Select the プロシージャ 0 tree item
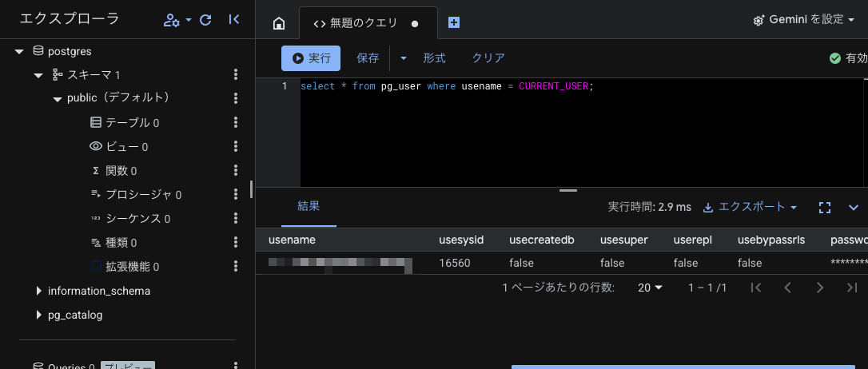 [143, 194]
